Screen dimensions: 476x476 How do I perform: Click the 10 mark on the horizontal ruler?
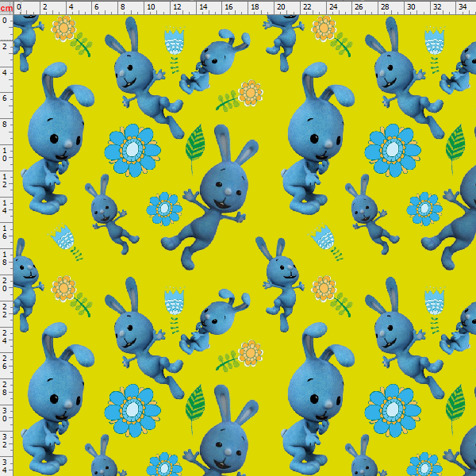[x=150, y=7]
